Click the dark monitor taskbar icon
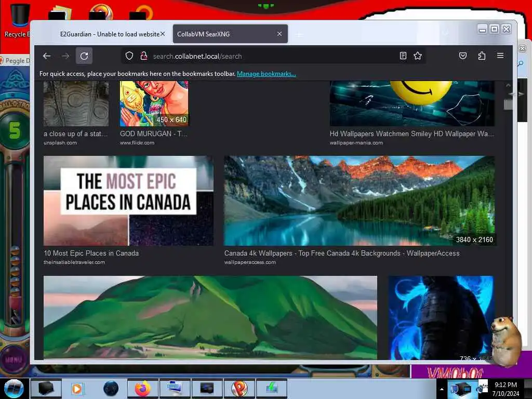Image resolution: width=532 pixels, height=399 pixels. 207,389
